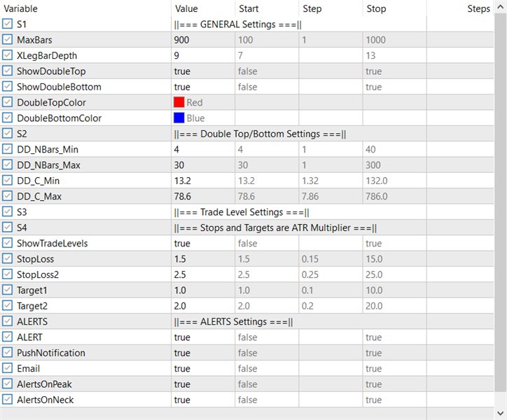Open ShowTradeLevels value true
The width and height of the screenshot is (507, 420).
tap(182, 243)
